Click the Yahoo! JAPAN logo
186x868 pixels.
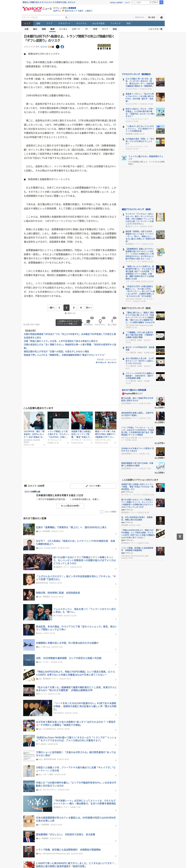pos(32,9)
